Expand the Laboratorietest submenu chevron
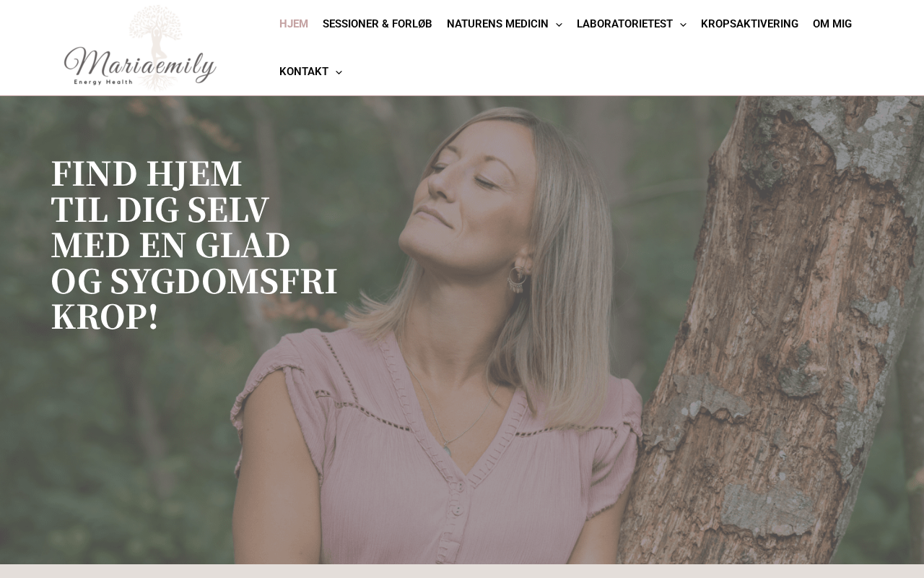The image size is (924, 578). (683, 25)
